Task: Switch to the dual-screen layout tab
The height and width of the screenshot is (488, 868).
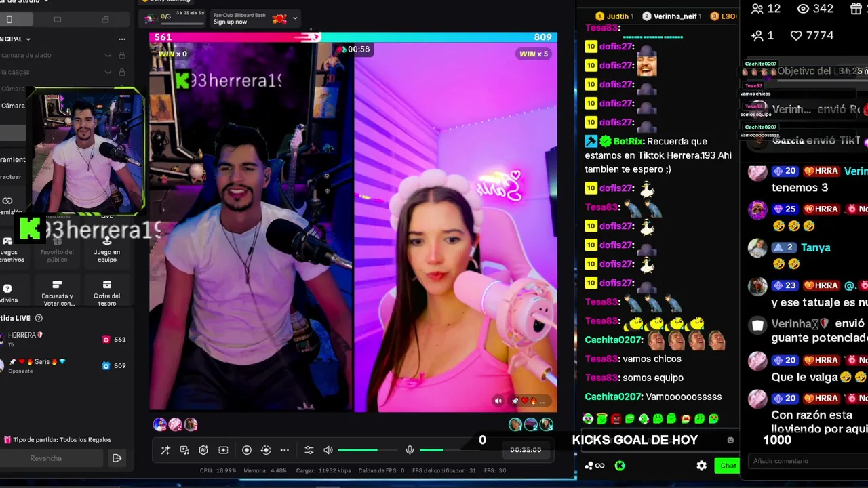Action: tap(105, 19)
